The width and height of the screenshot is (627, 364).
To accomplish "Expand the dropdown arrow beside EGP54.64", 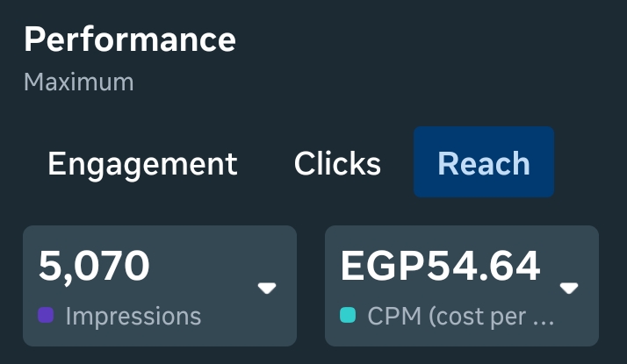I will [569, 288].
